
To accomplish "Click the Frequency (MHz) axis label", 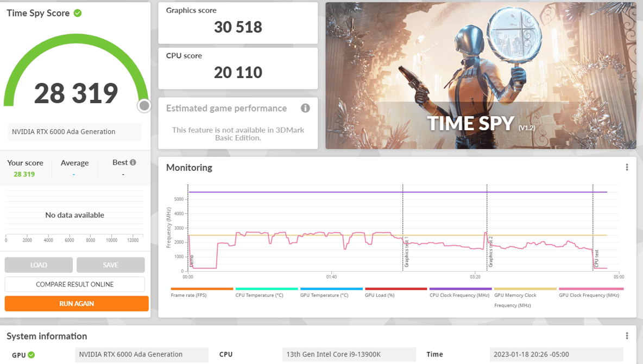I will pos(168,228).
